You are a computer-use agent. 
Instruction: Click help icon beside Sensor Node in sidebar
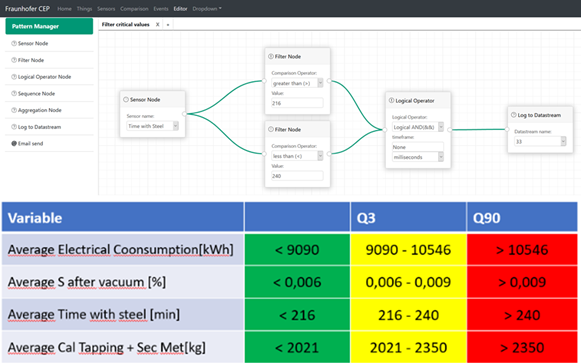[14, 43]
